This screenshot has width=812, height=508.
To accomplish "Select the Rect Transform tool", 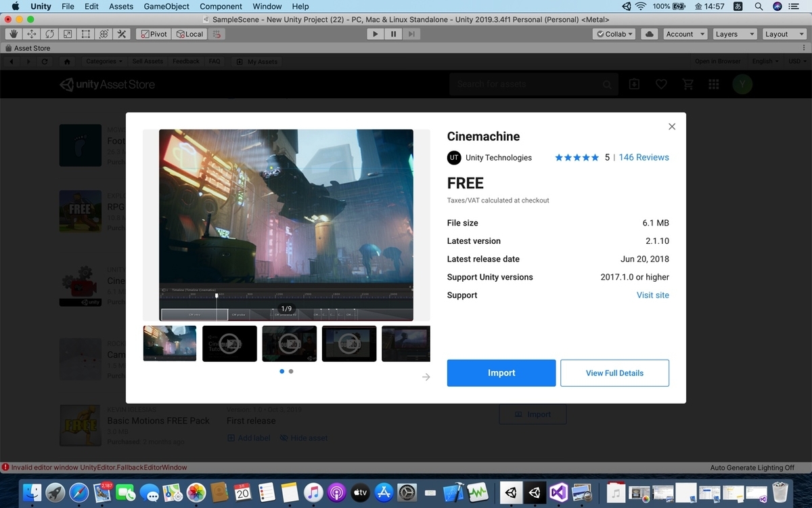I will click(x=86, y=34).
